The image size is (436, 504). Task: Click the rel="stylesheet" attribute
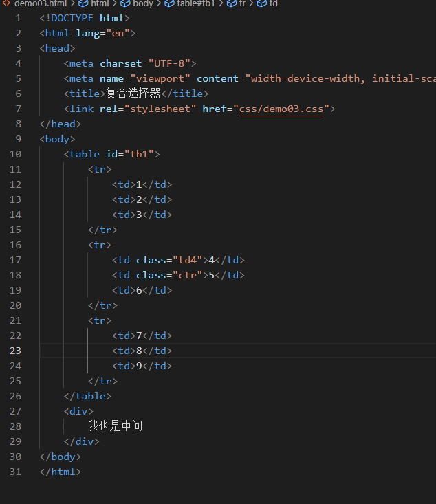click(148, 109)
